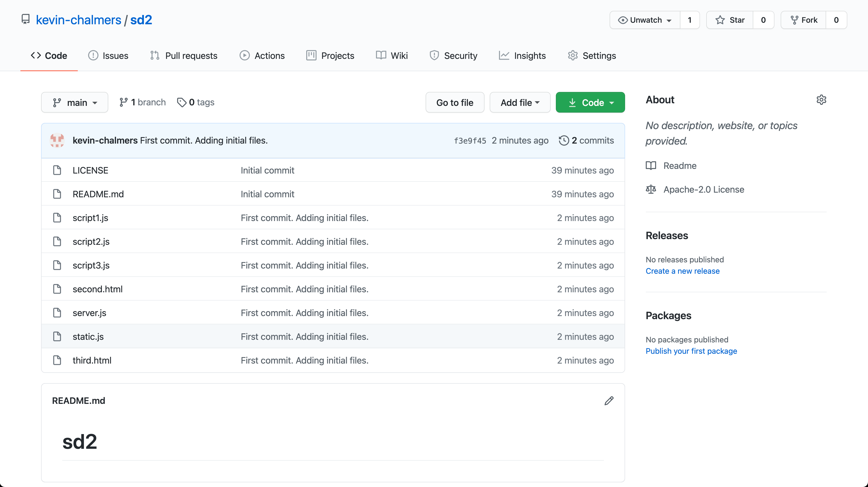Click the About section gear icon

[821, 100]
